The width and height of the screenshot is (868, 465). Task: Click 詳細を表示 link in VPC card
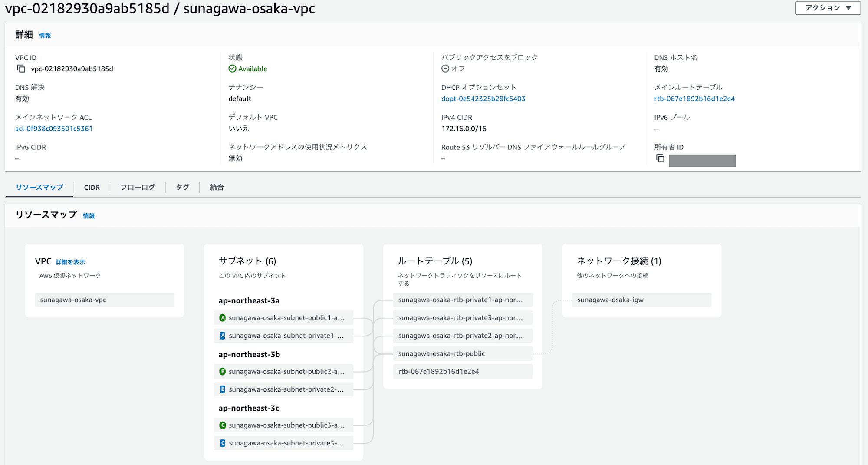click(70, 262)
